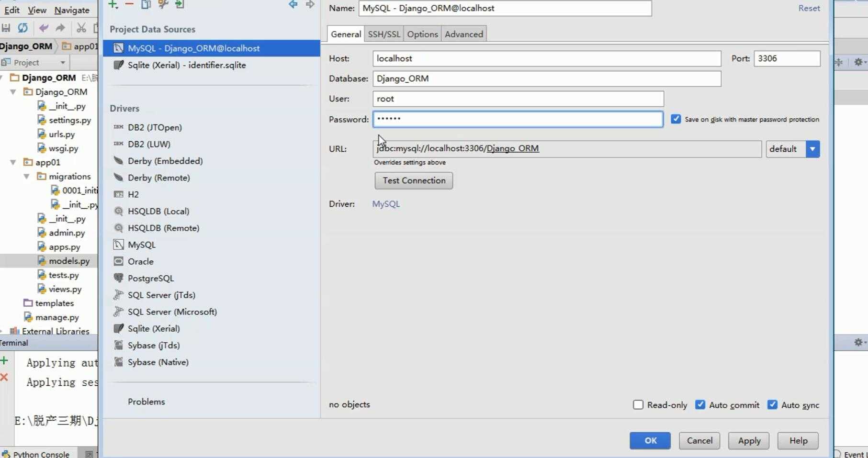Click the green plus new terminal session icon
868x458 pixels.
point(4,360)
